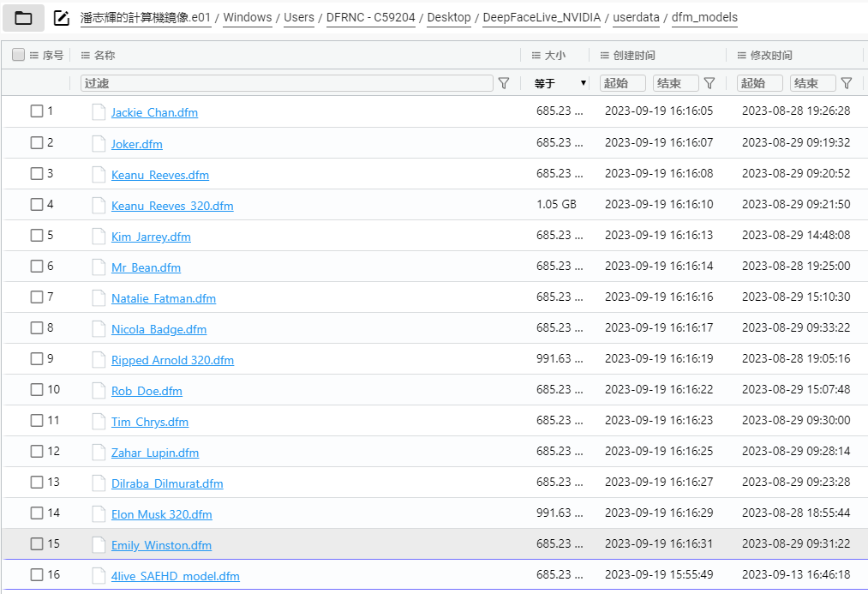Viewport: 868px width, 594px height.
Task: Click column menu icon next to 修改时间
Action: coord(742,56)
